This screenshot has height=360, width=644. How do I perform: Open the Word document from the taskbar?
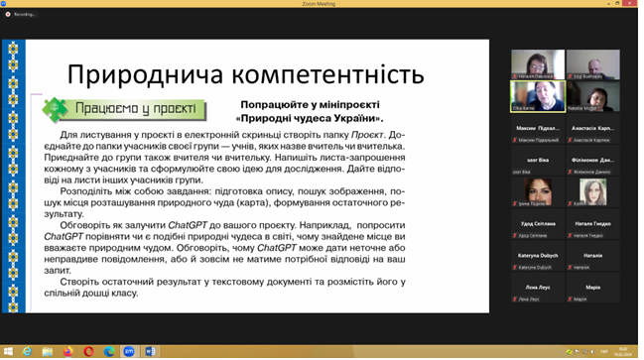tap(150, 351)
